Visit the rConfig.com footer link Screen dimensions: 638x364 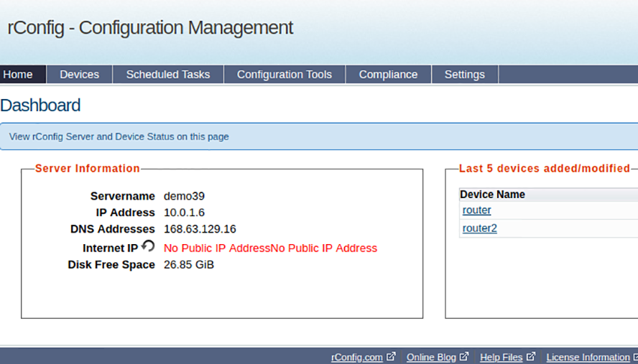point(357,357)
